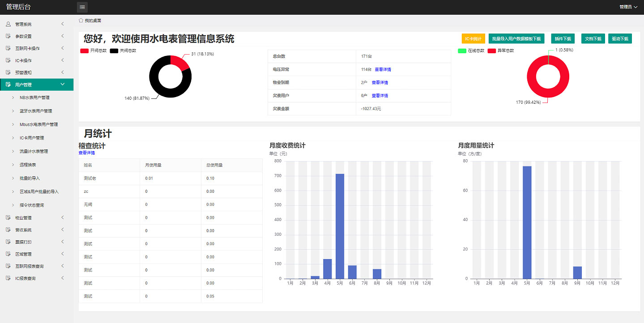644x323 pixels.
Task: Click the icon beside 参数设置
Action: [x=8, y=36]
